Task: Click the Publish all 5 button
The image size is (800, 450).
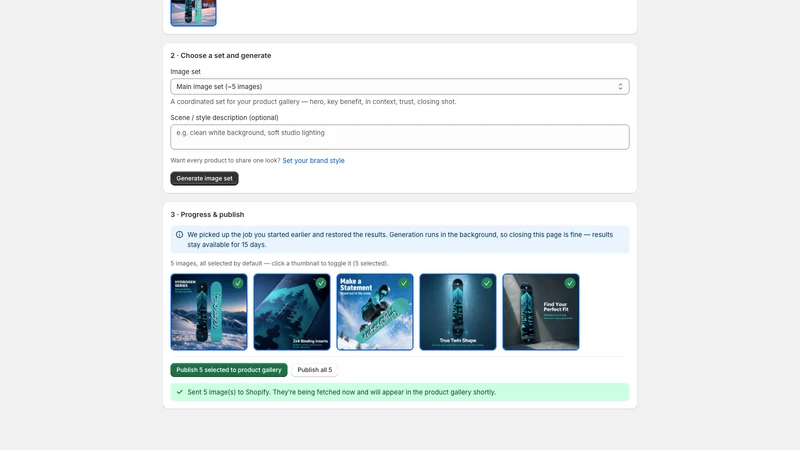Action: tap(314, 370)
